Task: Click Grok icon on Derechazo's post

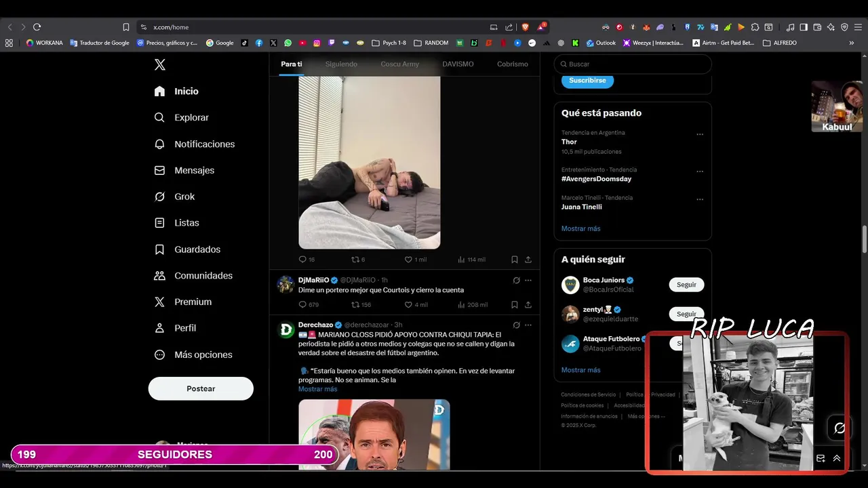Action: click(516, 325)
